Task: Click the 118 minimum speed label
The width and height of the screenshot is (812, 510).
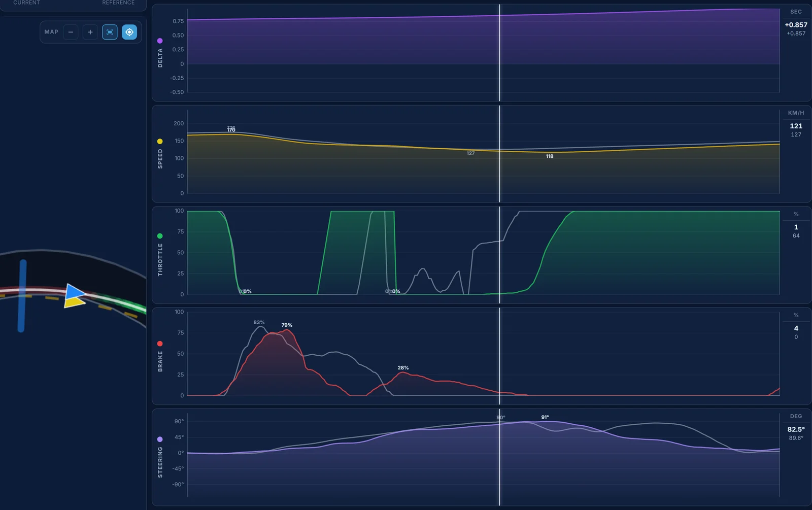Action: [x=550, y=156]
